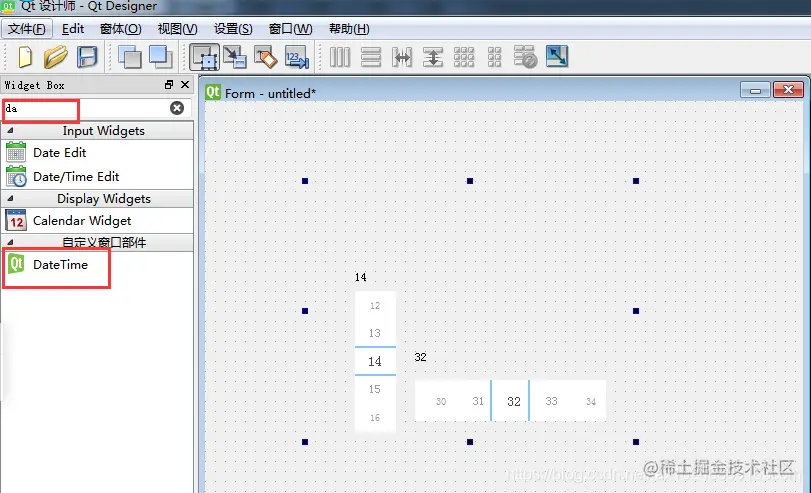
Task: Click selected value 14 in vertical picker
Action: coord(375,361)
